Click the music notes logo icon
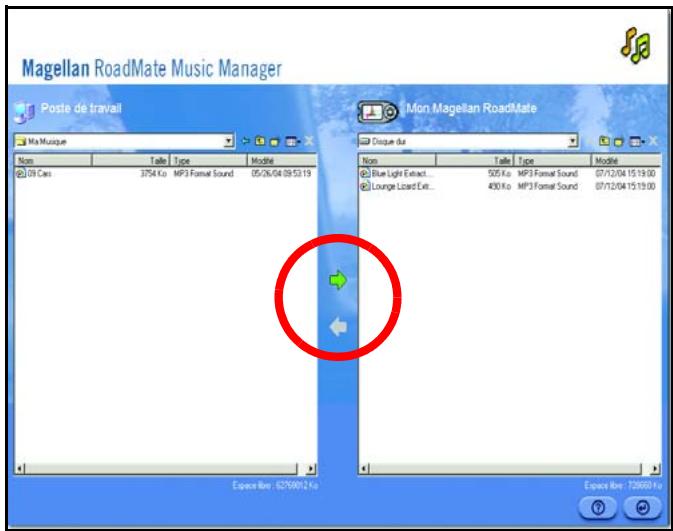The image size is (673, 531). tap(636, 45)
